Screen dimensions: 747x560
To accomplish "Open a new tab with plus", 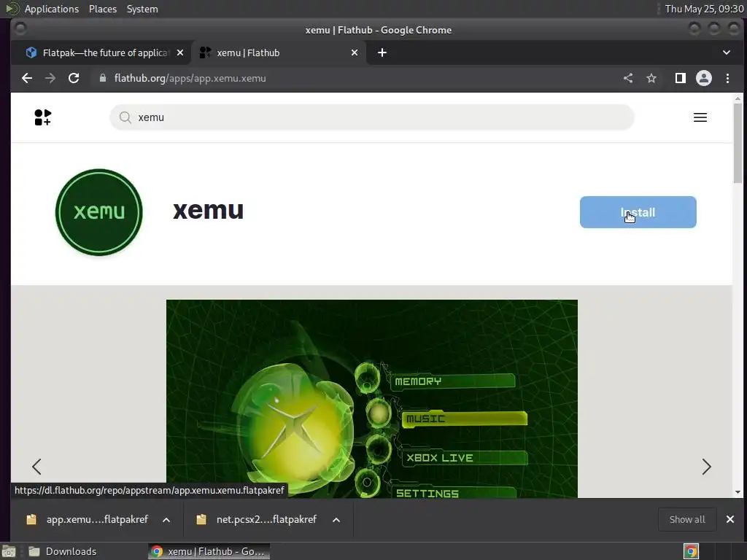I will tap(382, 52).
